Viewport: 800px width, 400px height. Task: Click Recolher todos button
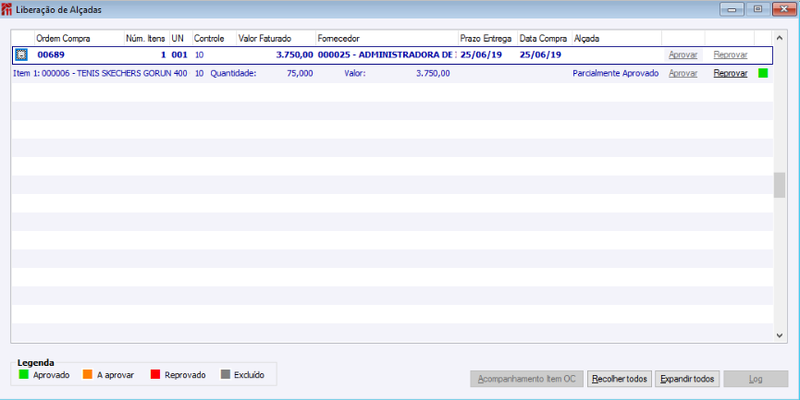pyautogui.click(x=619, y=379)
